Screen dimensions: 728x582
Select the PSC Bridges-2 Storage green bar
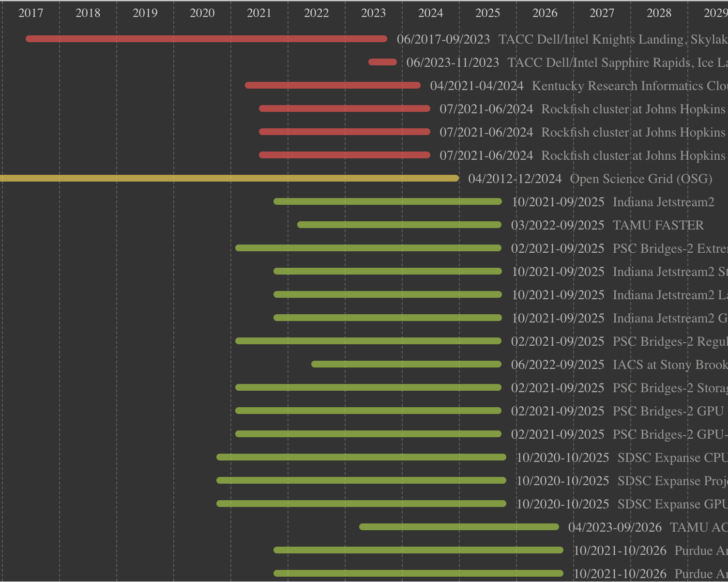point(368,387)
